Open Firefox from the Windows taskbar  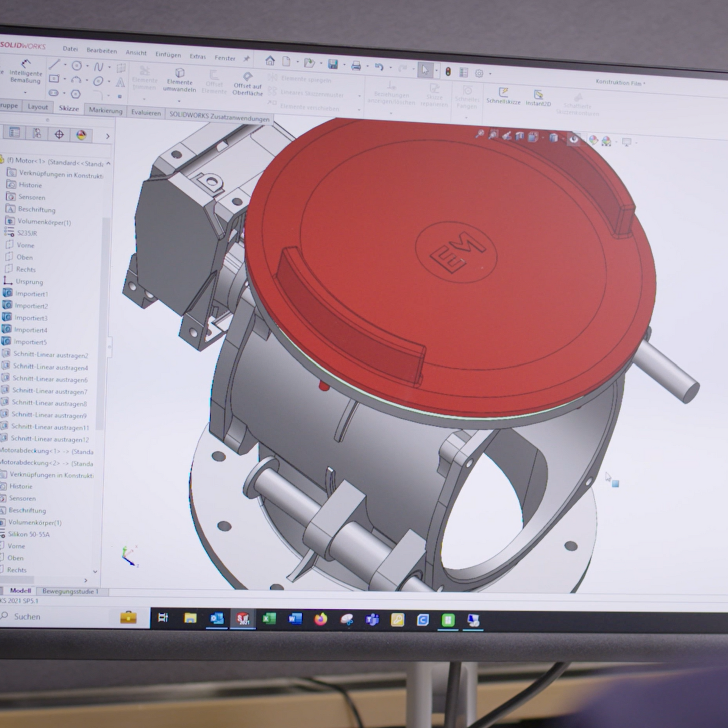(321, 619)
